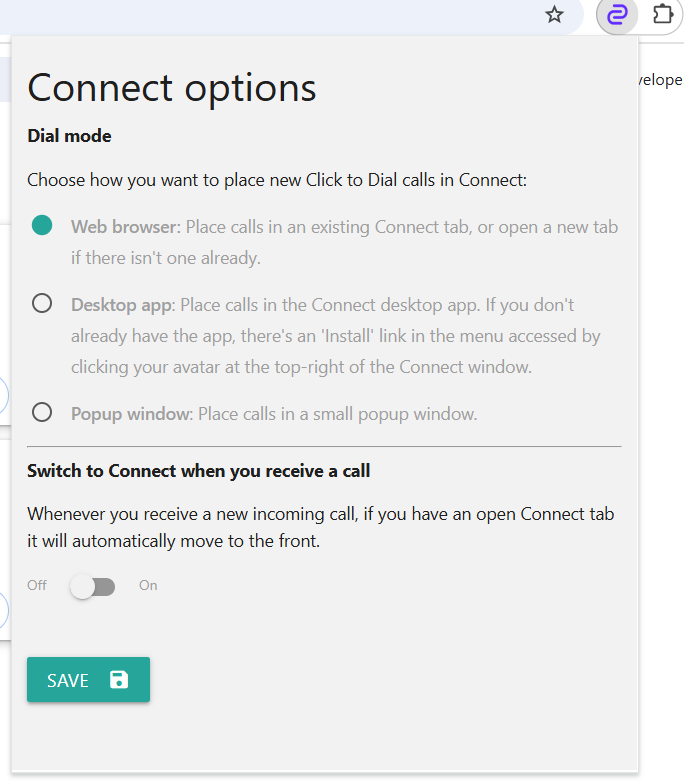The height and width of the screenshot is (781, 684).
Task: Click 'Switch to Connect when you receive a call'
Action: 199,471
